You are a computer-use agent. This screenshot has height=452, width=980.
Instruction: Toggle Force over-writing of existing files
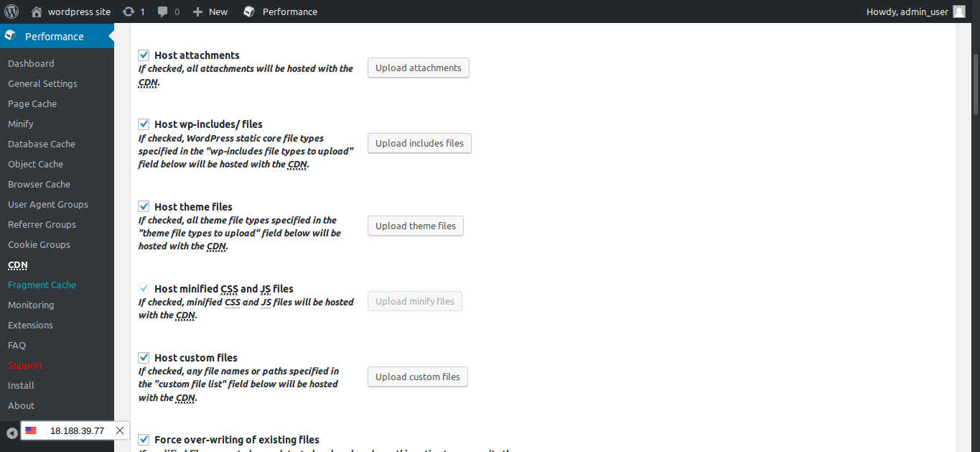pos(144,440)
